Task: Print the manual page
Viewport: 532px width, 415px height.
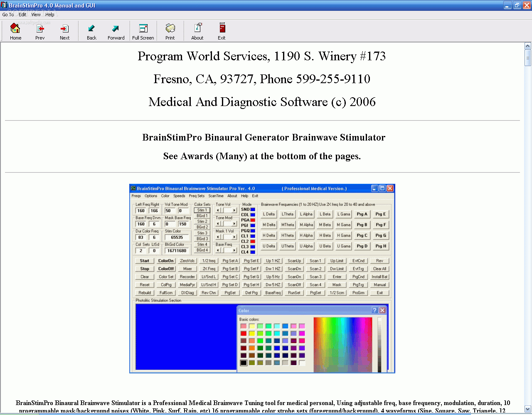Action: tap(170, 31)
